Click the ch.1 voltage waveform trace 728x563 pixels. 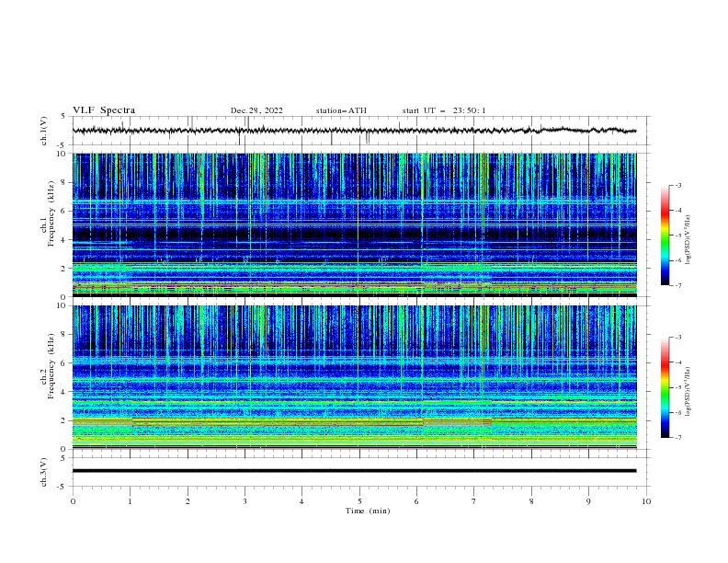pos(354,131)
